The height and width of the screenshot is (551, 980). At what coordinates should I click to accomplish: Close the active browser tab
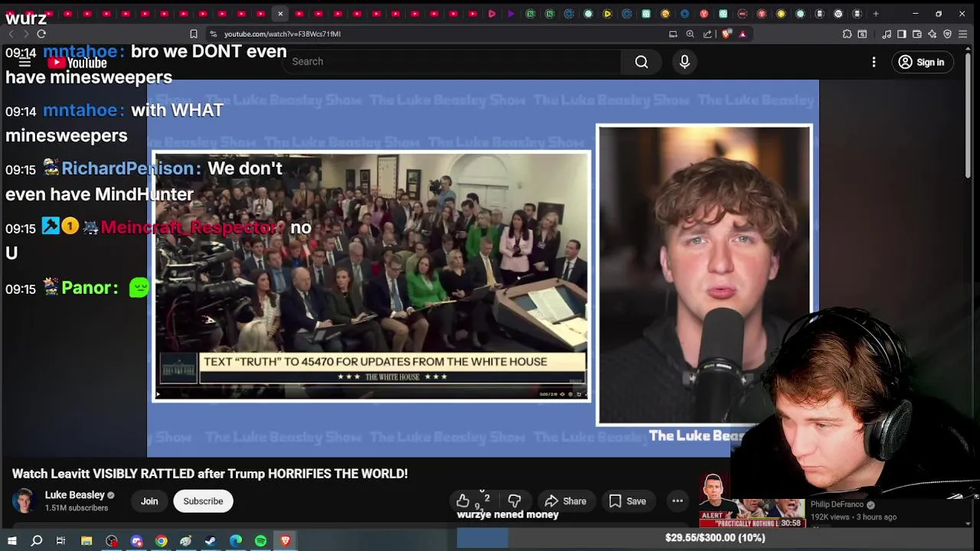tap(280, 14)
